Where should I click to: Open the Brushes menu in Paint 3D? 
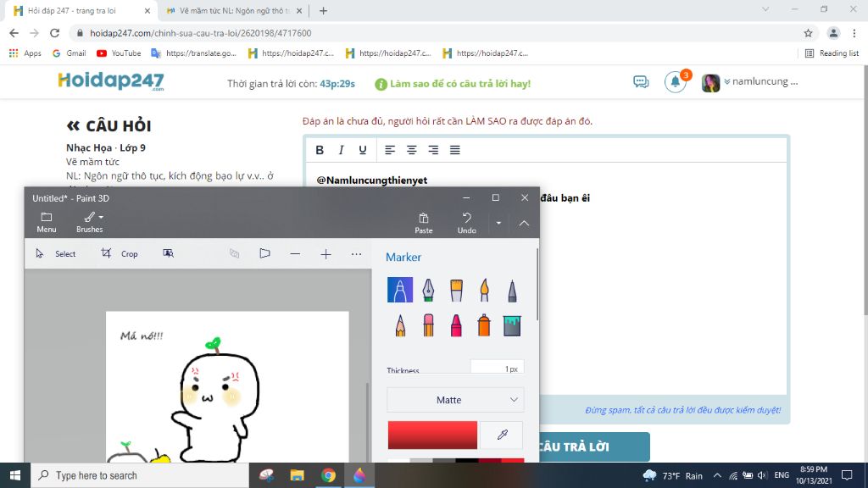[x=90, y=223]
